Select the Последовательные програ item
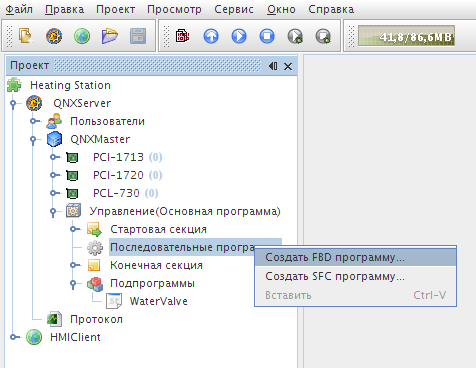 pyautogui.click(x=182, y=247)
